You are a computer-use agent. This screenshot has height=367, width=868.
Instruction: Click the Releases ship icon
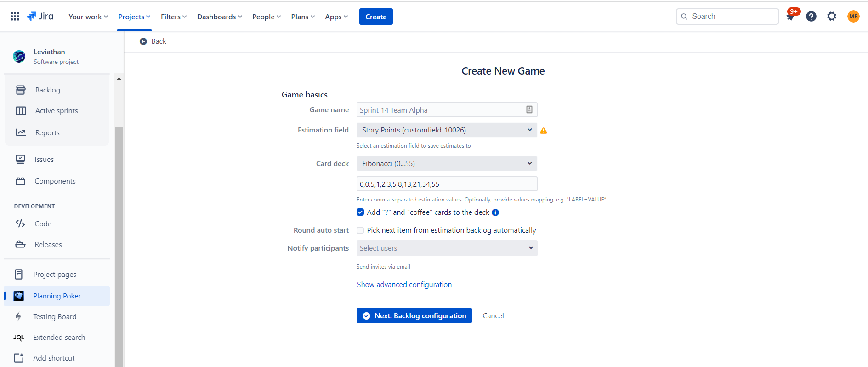(21, 244)
